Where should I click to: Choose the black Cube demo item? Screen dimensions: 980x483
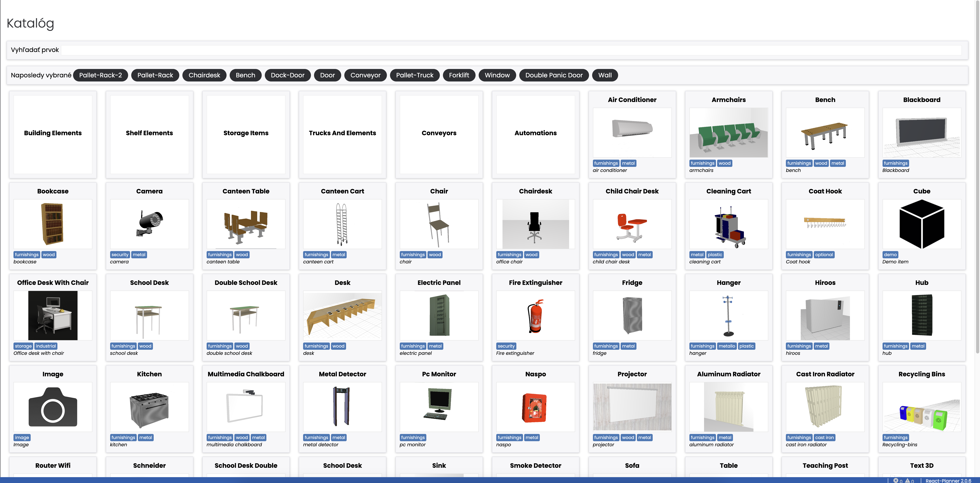(x=921, y=224)
